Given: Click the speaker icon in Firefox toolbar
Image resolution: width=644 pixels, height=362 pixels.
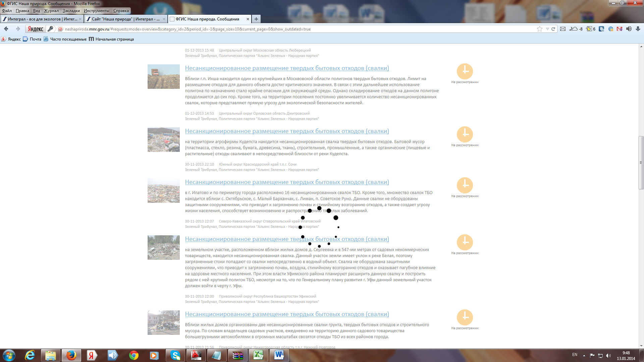Looking at the screenshot, I should (629, 29).
